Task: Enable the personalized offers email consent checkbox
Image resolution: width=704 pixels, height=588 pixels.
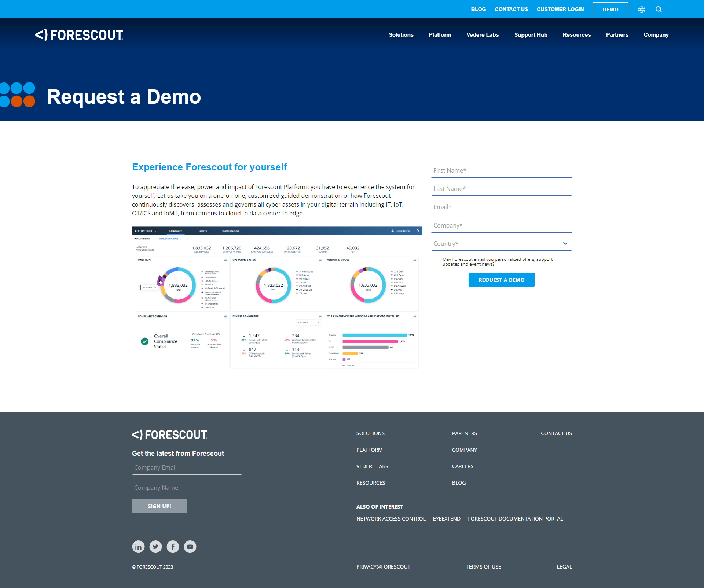Action: (x=436, y=260)
